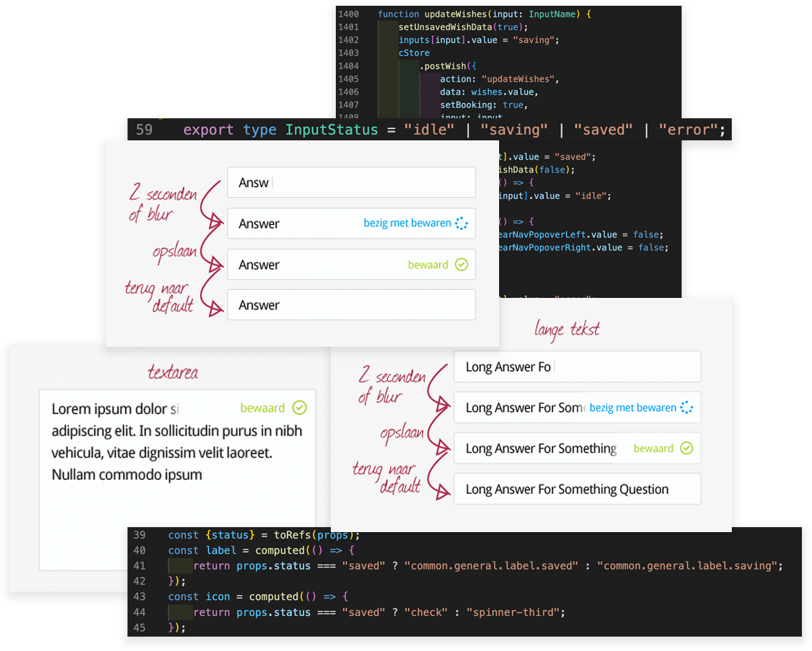Click the 'bewaard' label in the Long Answer field

pos(654,448)
